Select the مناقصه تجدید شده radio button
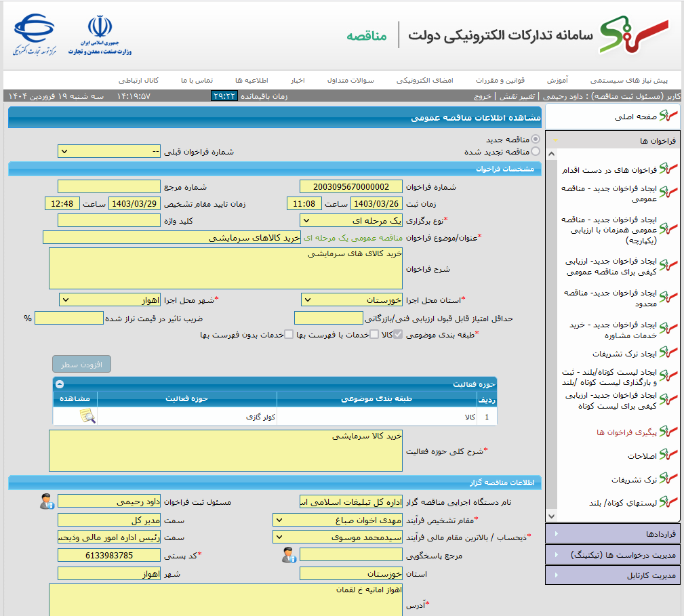The width and height of the screenshot is (684, 616). (x=536, y=151)
